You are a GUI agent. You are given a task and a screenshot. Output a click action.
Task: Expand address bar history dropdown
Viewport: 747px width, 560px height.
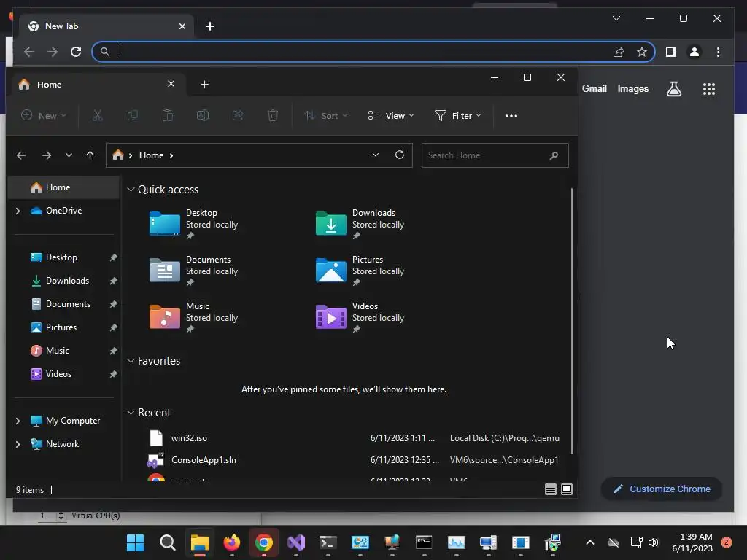[376, 155]
